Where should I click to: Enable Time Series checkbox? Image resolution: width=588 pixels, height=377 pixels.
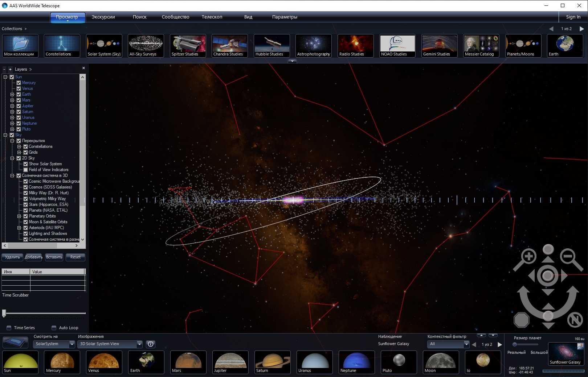(9, 328)
